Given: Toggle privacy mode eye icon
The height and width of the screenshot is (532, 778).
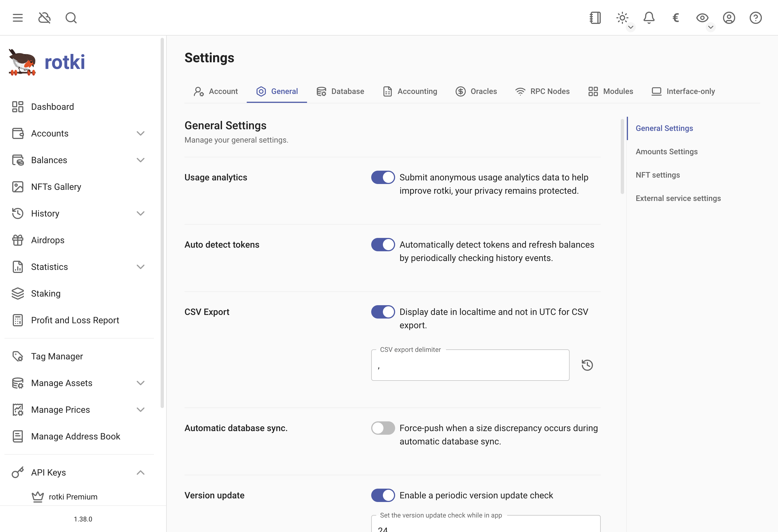Looking at the screenshot, I should 702,18.
